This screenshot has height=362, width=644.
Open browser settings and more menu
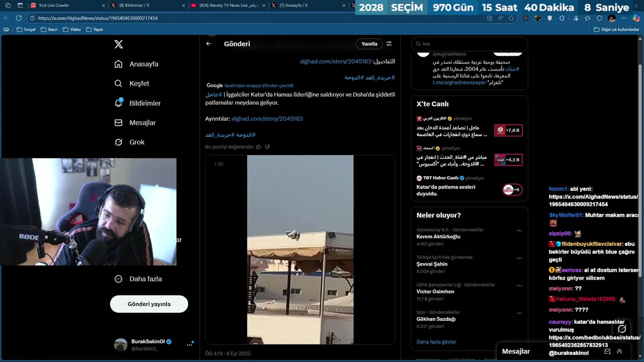coord(624,18)
